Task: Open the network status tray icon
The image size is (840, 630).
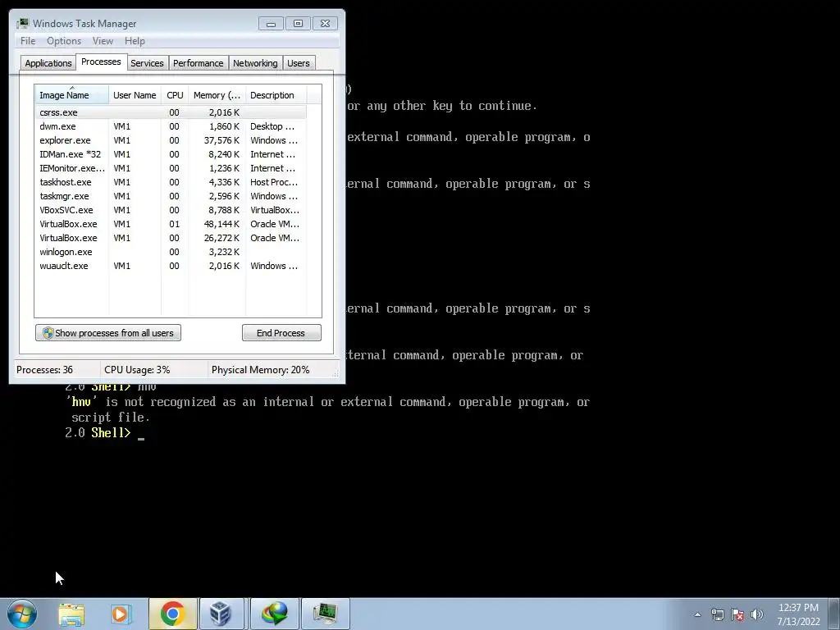Action: (x=717, y=614)
